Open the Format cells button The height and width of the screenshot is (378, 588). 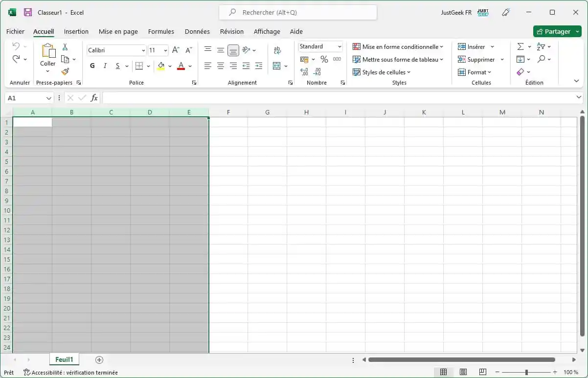click(474, 72)
